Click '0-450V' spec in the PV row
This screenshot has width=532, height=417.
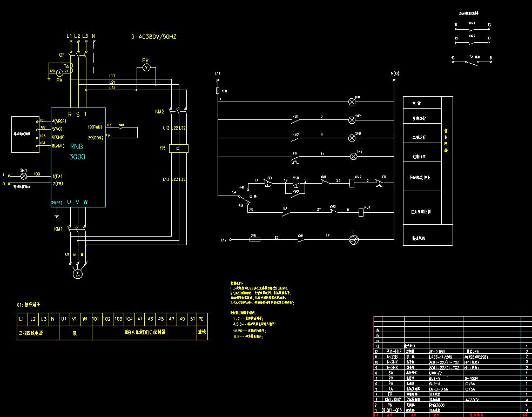pyautogui.click(x=472, y=378)
